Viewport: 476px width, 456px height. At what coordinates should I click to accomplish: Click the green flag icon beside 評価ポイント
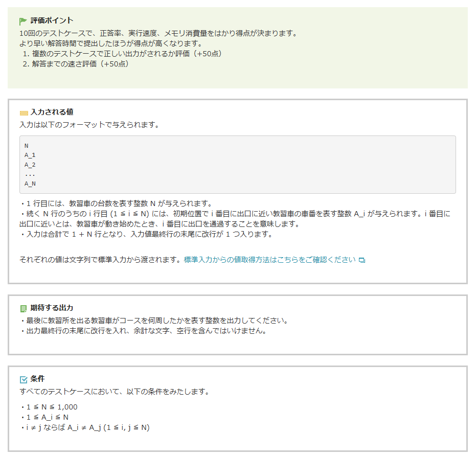pyautogui.click(x=23, y=21)
